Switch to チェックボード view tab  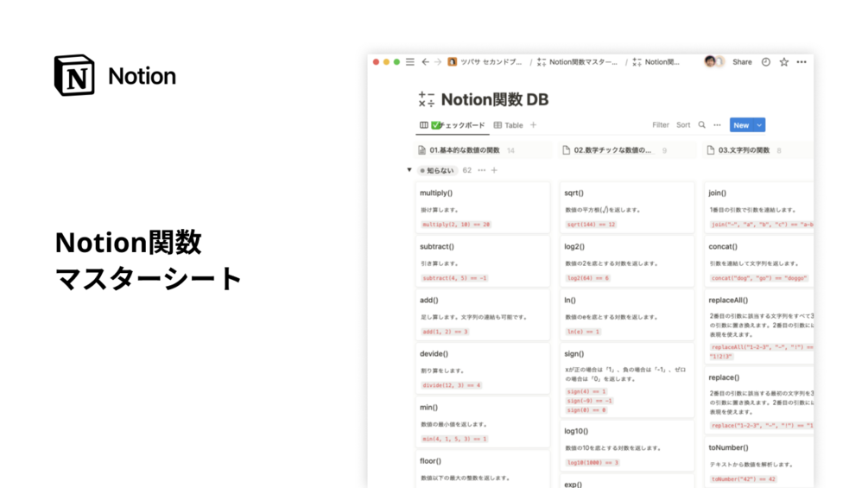point(452,125)
